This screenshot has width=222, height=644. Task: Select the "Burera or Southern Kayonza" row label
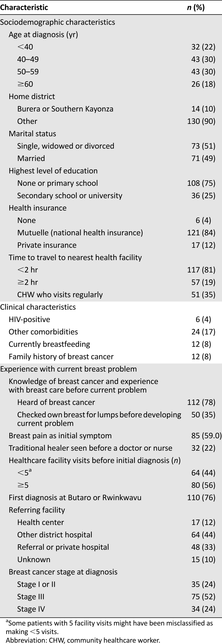(65, 109)
